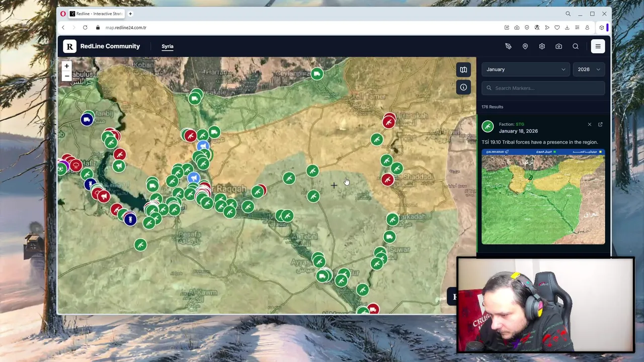Zoom in the map with plus button

point(66,66)
